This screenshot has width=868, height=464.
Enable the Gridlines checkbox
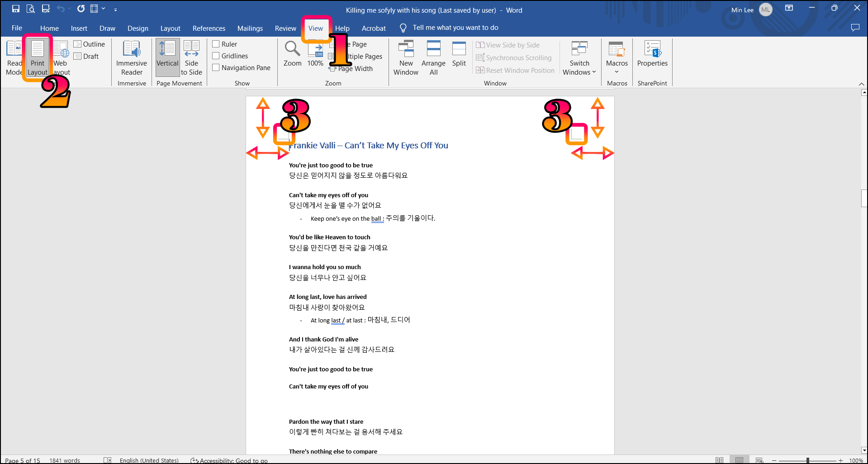click(x=216, y=56)
